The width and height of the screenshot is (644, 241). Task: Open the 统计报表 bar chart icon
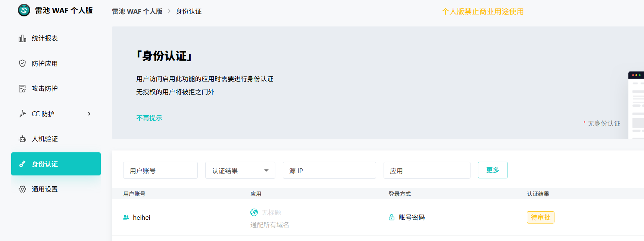click(22, 38)
